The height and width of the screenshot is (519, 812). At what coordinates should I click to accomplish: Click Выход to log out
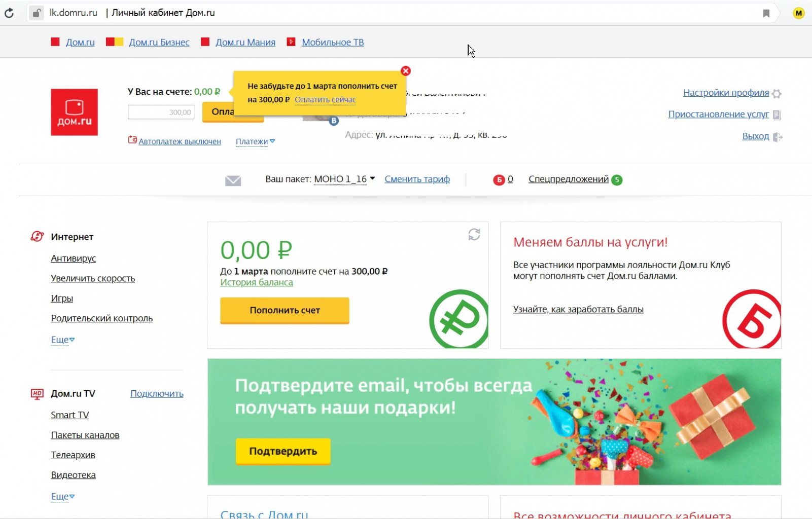click(756, 136)
